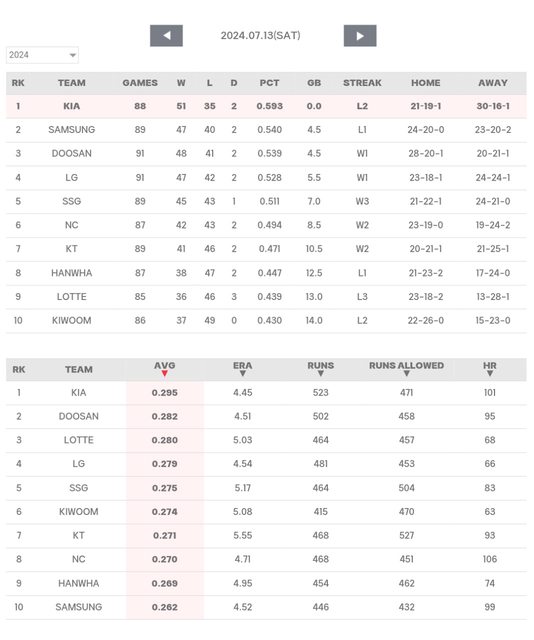Go to the next date with right arrow
This screenshot has width=534, height=640.
[360, 36]
